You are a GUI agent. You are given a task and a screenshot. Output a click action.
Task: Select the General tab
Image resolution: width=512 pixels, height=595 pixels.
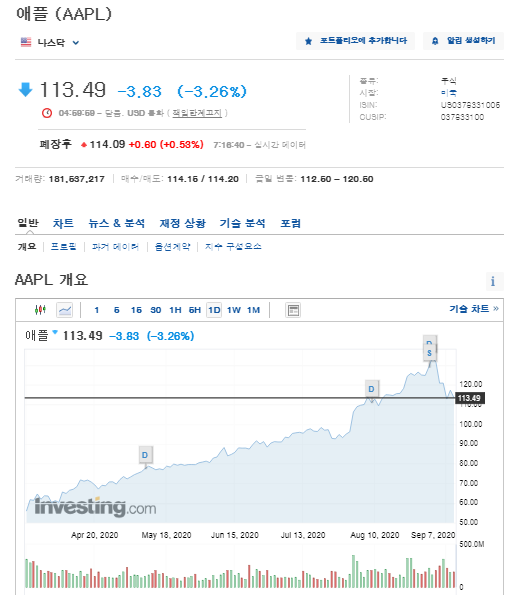(28, 223)
